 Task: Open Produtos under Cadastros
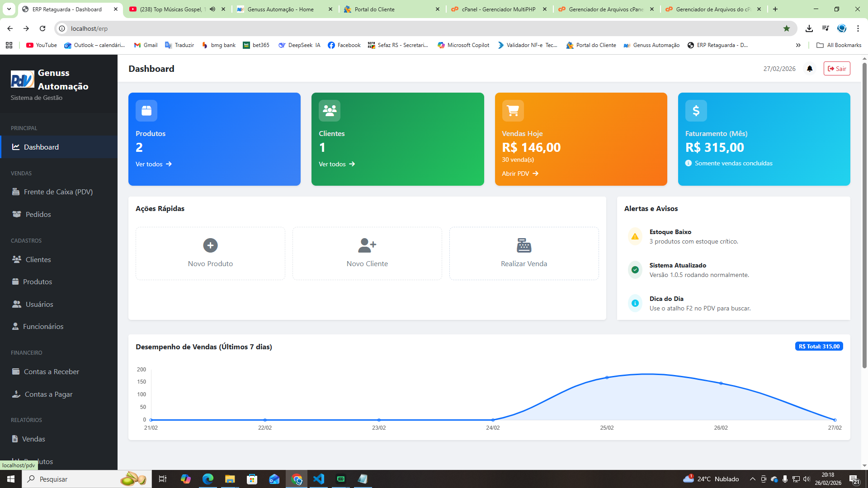pyautogui.click(x=38, y=282)
